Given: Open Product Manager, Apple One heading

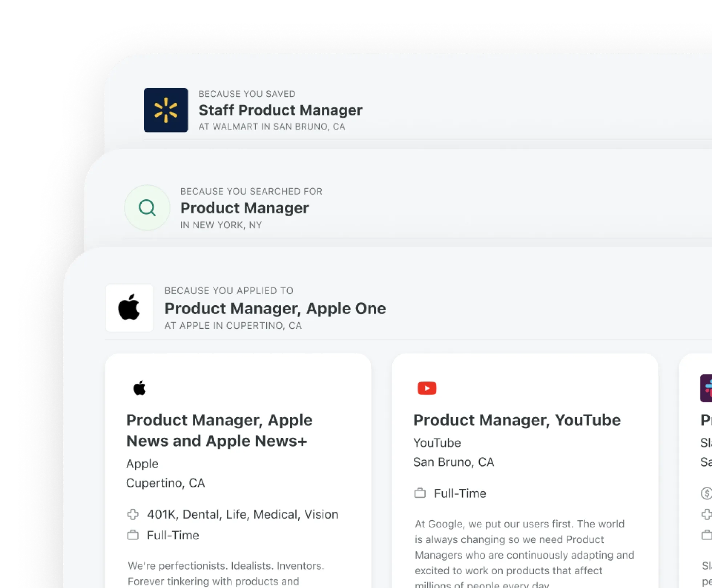Looking at the screenshot, I should click(275, 308).
